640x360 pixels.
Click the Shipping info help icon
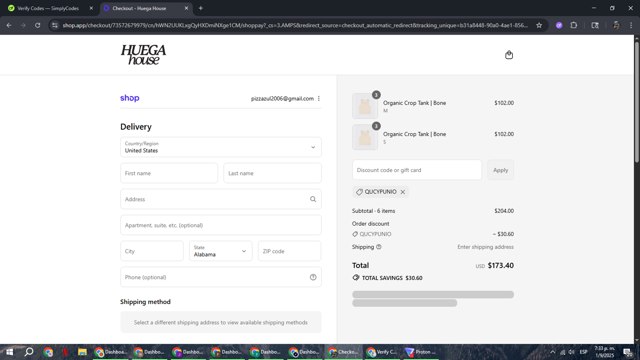(379, 247)
